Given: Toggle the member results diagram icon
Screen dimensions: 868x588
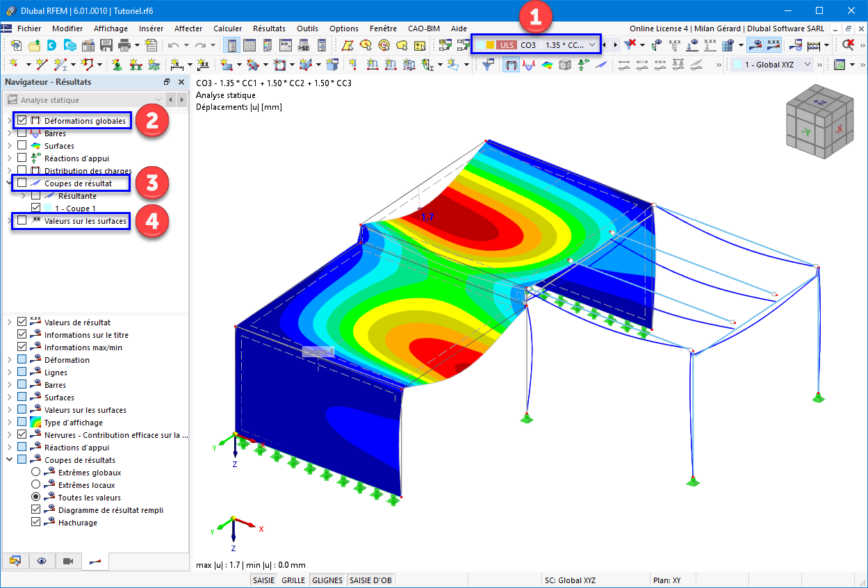Looking at the screenshot, I should coord(529,65).
